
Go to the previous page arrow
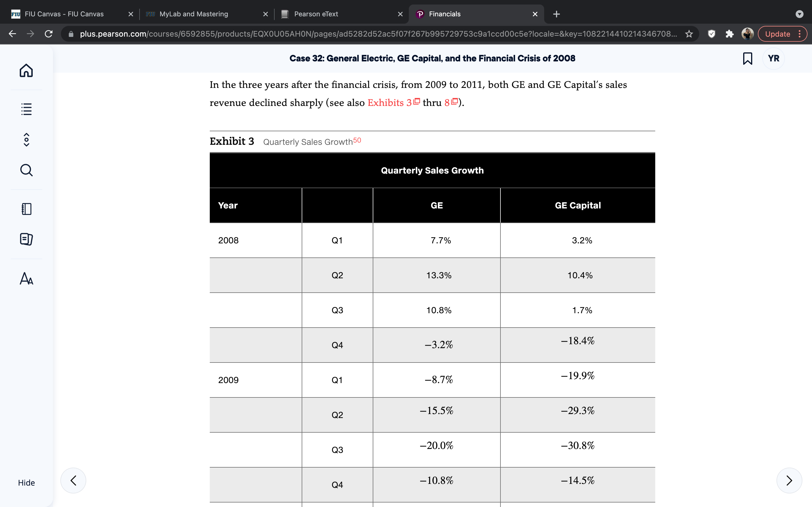[73, 481]
